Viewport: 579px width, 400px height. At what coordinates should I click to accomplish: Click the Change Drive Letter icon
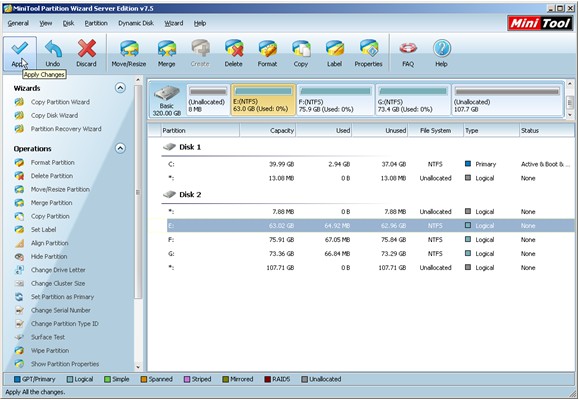click(19, 270)
